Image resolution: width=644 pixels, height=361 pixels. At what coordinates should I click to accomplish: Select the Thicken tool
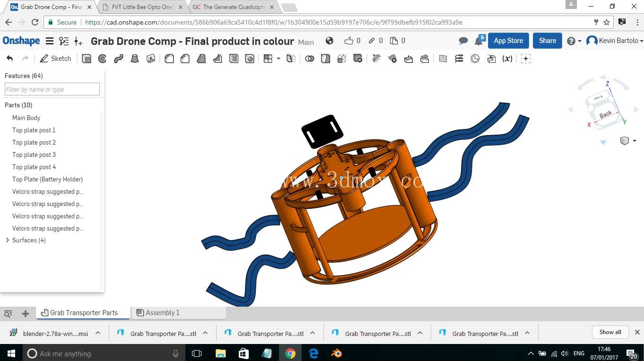151,59
